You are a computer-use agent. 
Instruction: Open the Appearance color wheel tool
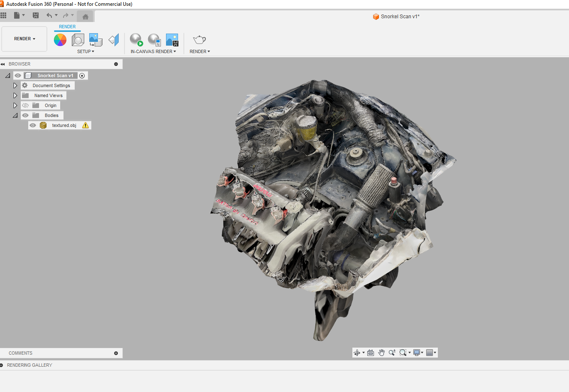click(x=60, y=40)
